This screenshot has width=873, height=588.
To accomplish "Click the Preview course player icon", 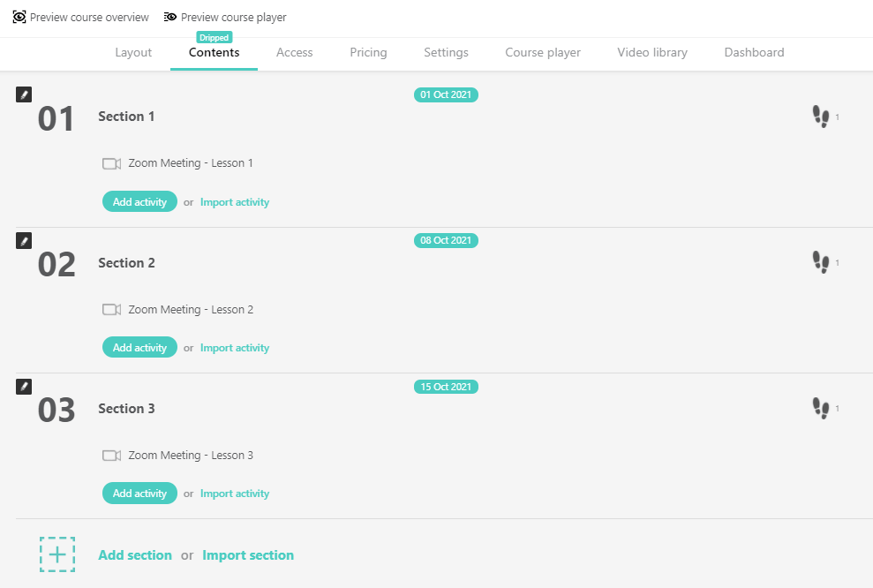I will click(168, 16).
